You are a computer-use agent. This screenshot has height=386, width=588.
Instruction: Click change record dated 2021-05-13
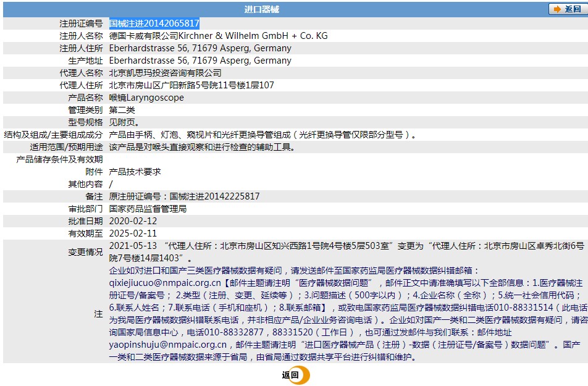347,252
